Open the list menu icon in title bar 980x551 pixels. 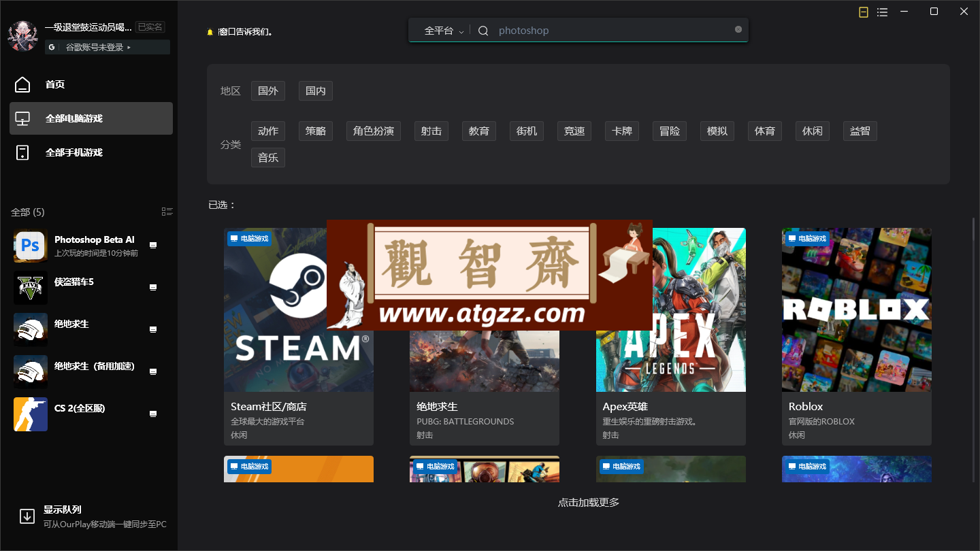pos(882,12)
